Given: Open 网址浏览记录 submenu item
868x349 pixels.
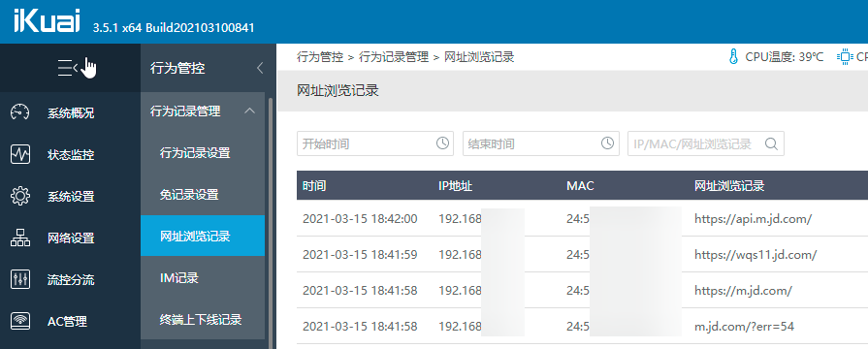Looking at the screenshot, I should click(203, 237).
